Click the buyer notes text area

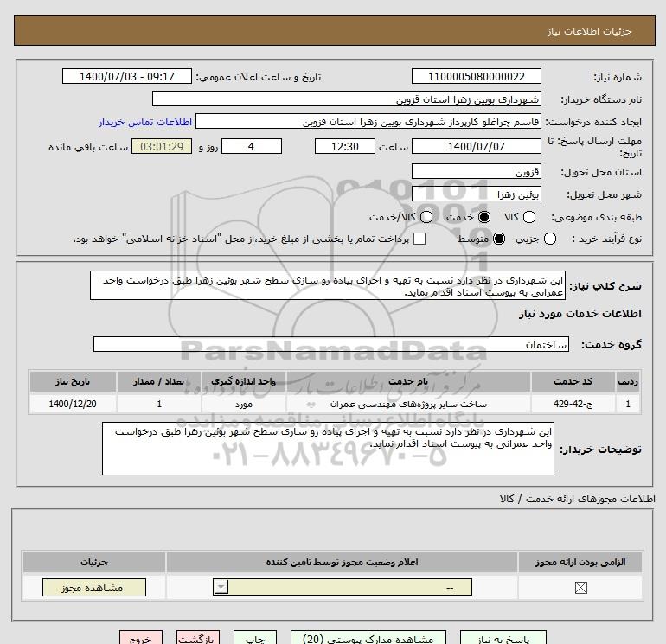tap(328, 449)
